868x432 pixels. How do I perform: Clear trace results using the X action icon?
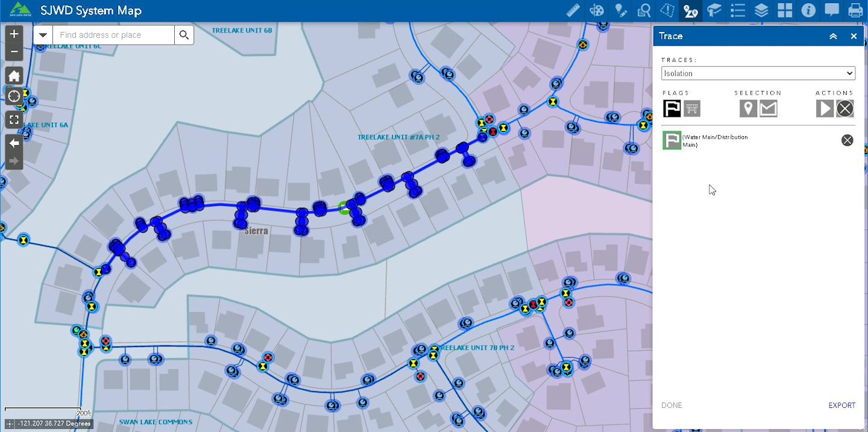[x=844, y=108]
